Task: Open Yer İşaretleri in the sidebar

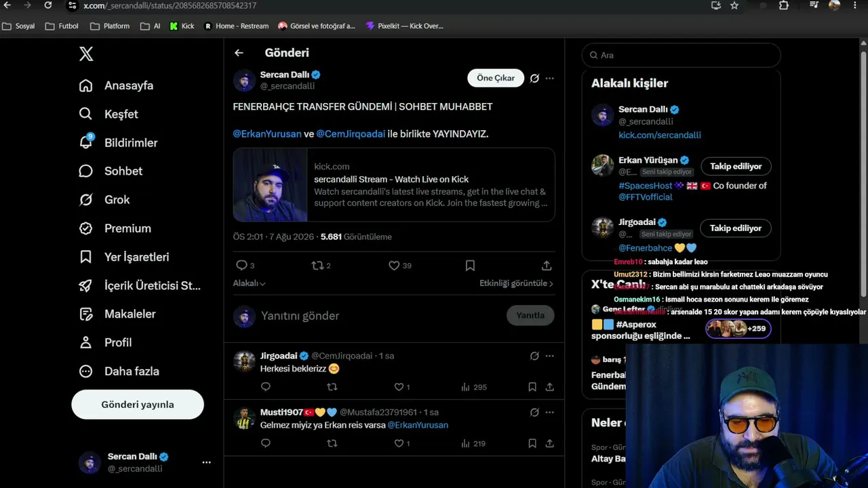Action: 124,258
